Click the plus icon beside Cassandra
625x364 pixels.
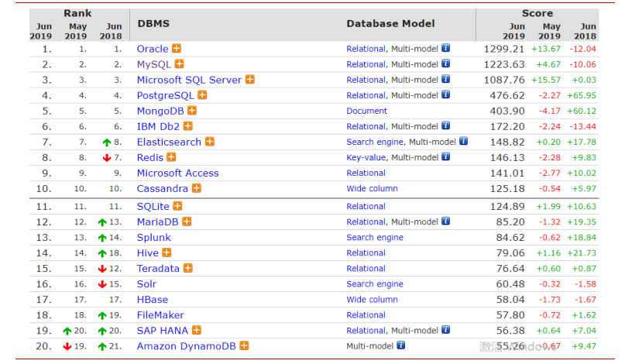tap(197, 188)
